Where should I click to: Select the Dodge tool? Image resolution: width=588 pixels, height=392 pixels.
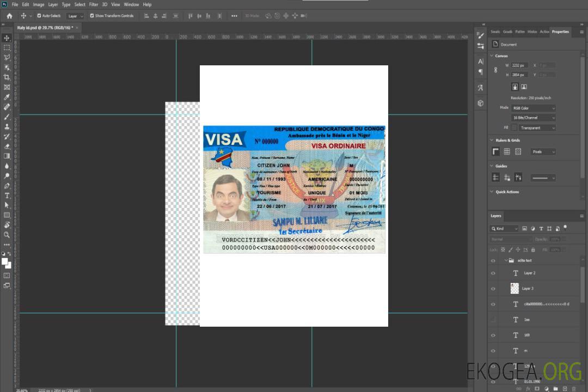pos(7,176)
